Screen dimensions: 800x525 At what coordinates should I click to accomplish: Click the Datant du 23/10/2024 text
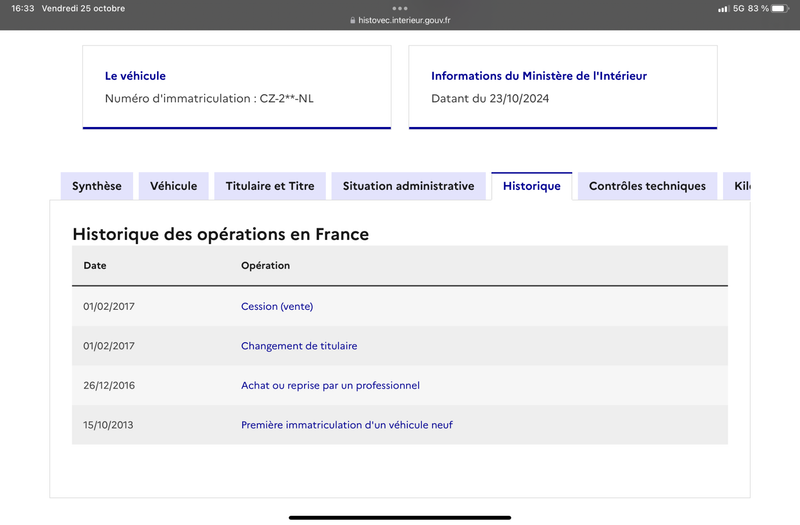click(490, 98)
